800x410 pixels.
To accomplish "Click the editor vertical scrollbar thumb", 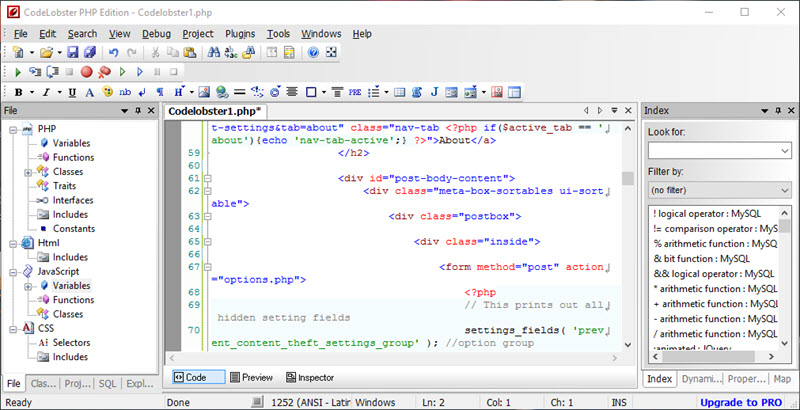I will (x=627, y=178).
